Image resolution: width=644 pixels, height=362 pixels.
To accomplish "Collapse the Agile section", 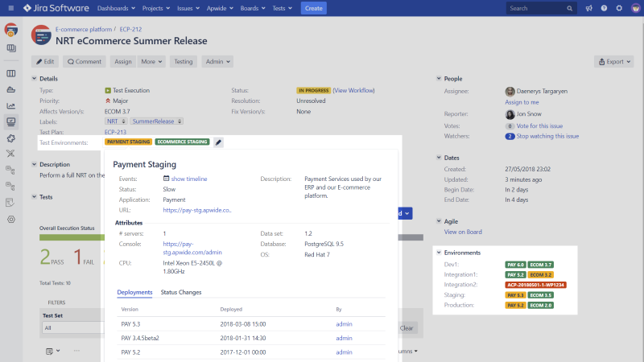I will point(439,221).
